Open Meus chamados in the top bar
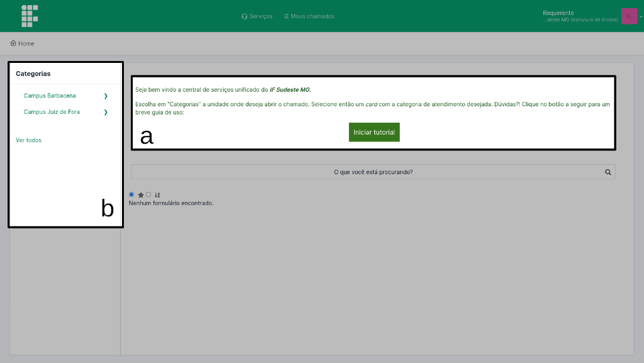Screen dimensions: 644x363 click(309, 16)
